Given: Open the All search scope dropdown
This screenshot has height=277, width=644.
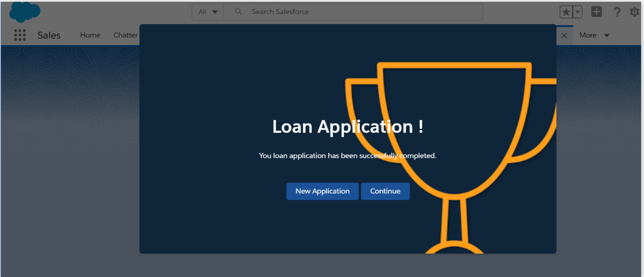Looking at the screenshot, I should pyautogui.click(x=208, y=12).
